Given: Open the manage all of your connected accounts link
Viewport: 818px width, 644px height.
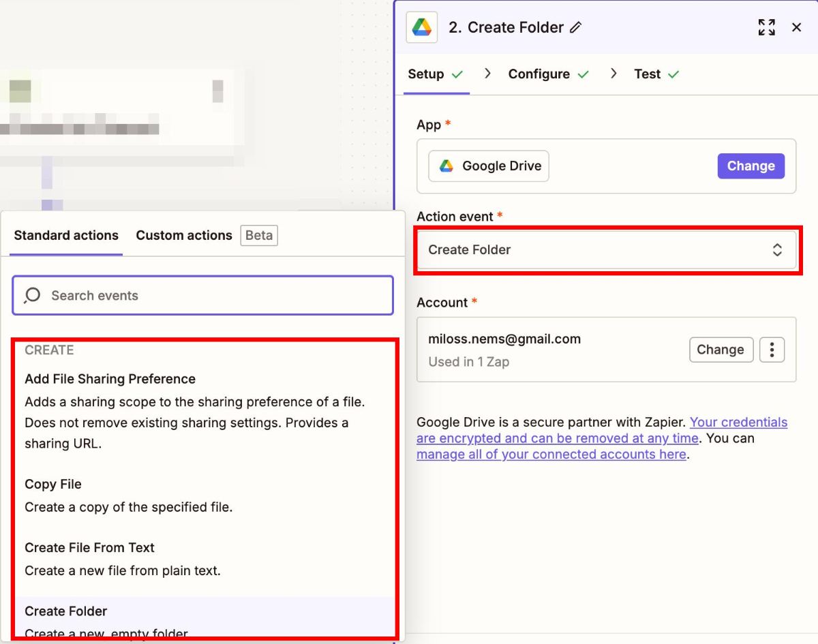Looking at the screenshot, I should [x=551, y=454].
